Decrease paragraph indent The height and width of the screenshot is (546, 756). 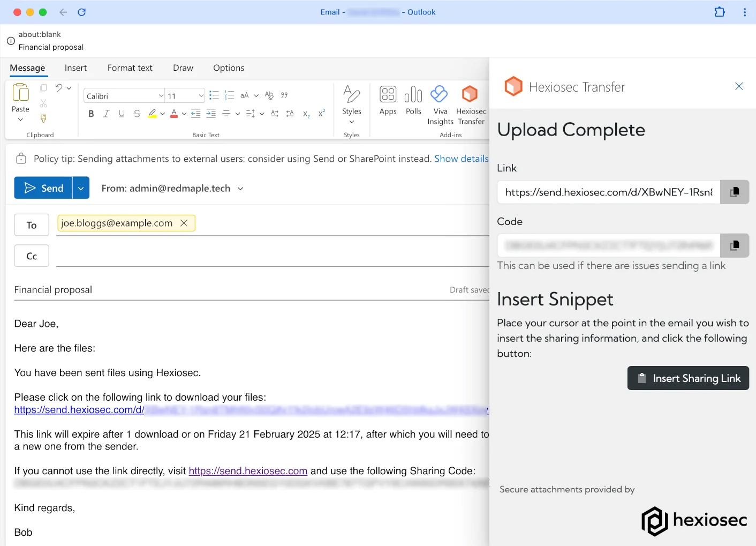pos(196,114)
